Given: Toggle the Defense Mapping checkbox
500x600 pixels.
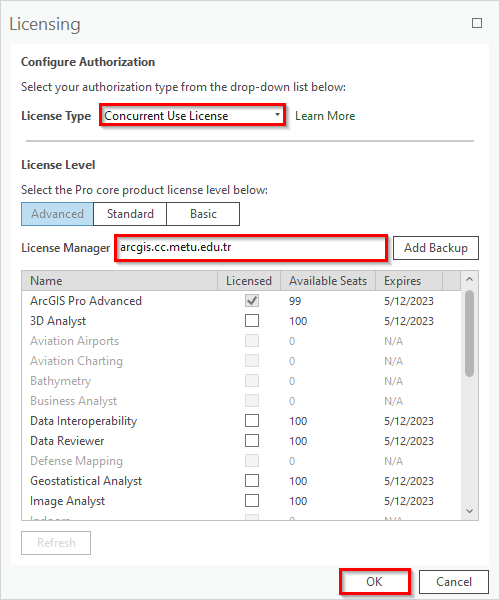Looking at the screenshot, I should 252,460.
